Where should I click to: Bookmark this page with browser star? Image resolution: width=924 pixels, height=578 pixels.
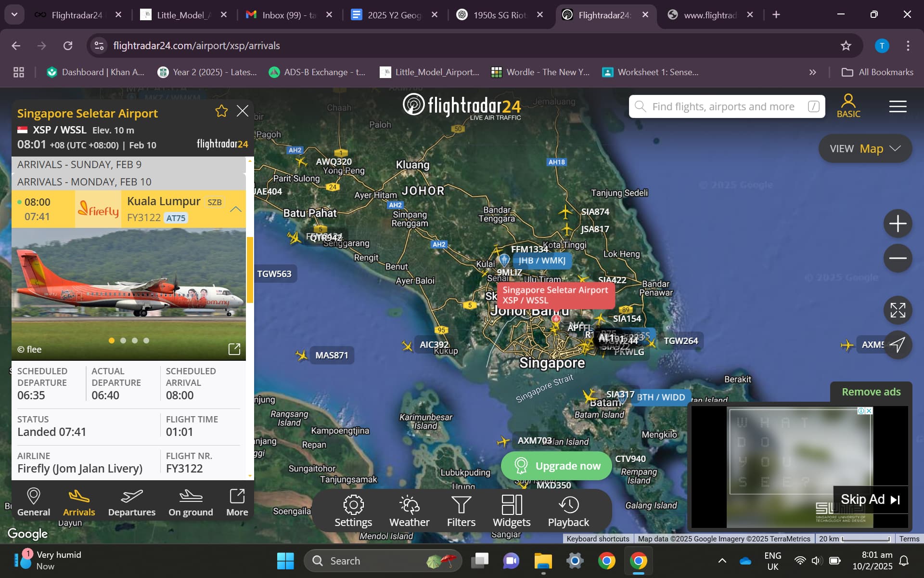tap(846, 46)
